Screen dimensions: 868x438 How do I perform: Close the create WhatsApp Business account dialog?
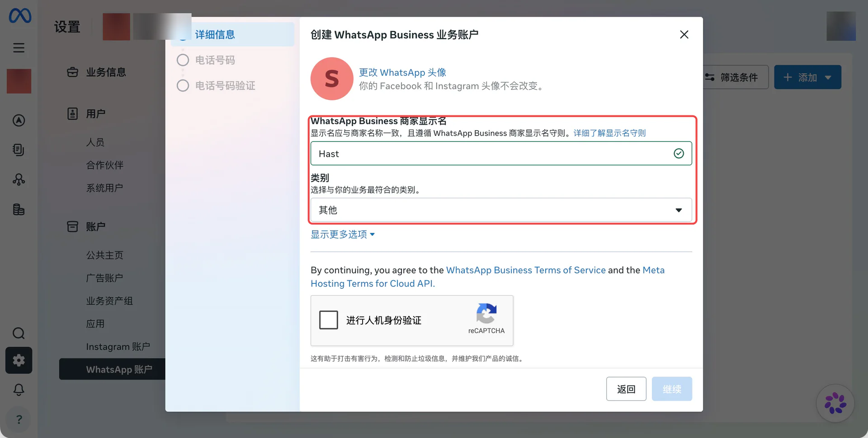(x=684, y=34)
